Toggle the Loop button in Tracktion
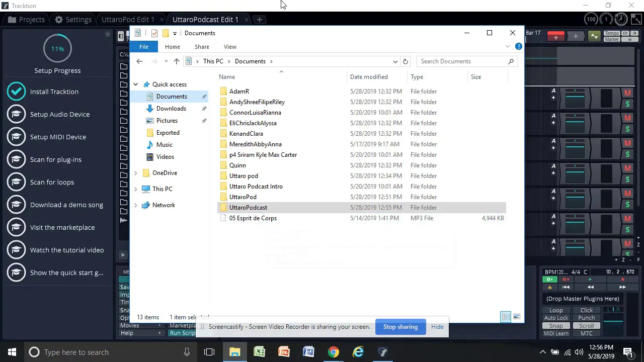The width and height of the screenshot is (644, 362). click(x=556, y=310)
